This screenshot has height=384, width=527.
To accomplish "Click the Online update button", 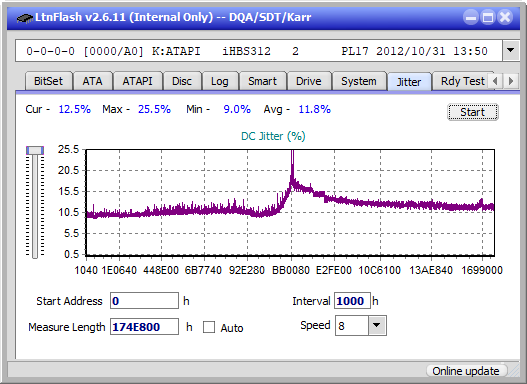I will (x=466, y=371).
